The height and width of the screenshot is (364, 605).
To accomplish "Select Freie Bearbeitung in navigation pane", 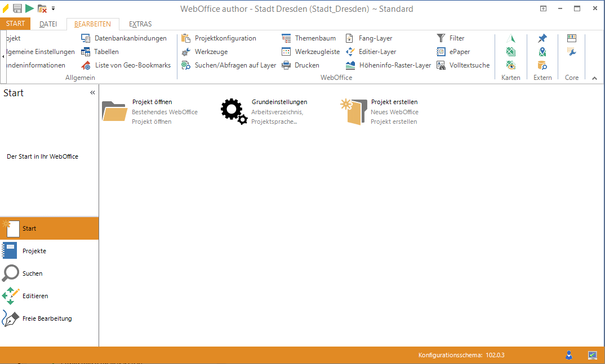I will click(47, 318).
